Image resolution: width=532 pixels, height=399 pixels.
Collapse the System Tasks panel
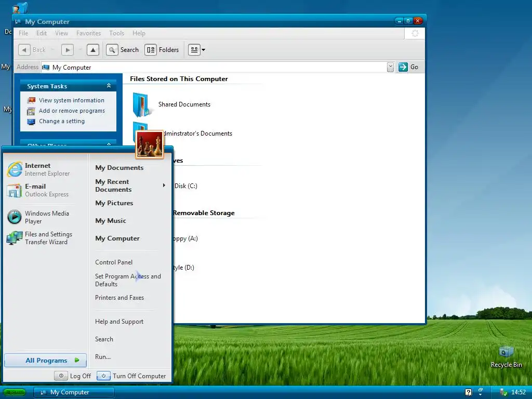109,86
